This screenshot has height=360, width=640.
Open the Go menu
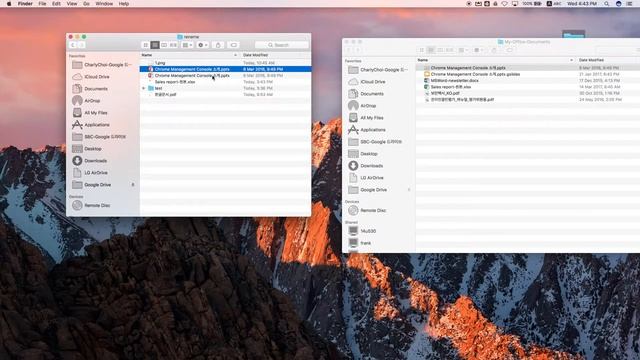tap(87, 4)
